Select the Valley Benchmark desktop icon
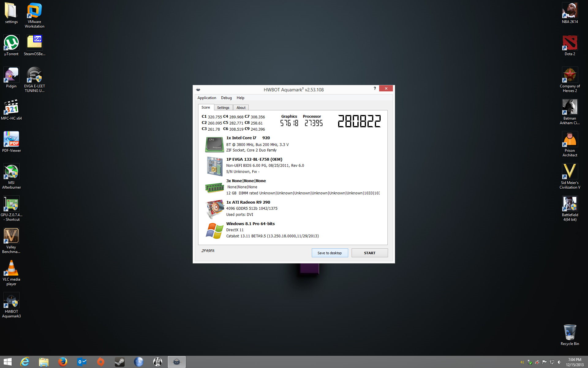 [11, 241]
